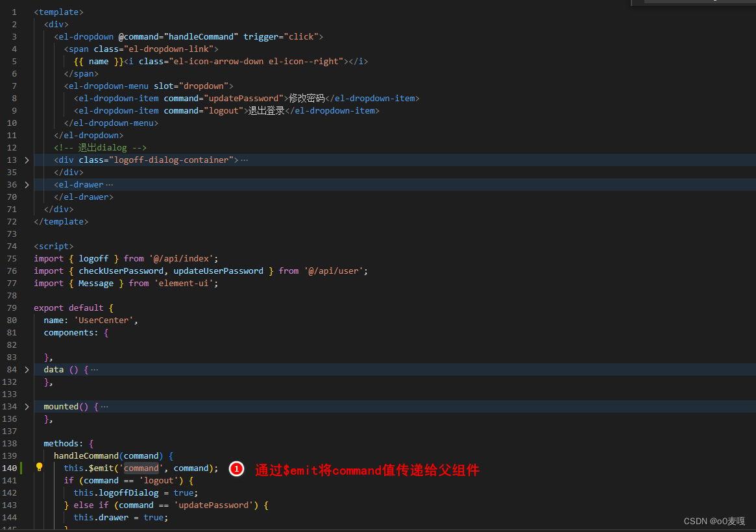Click the {{ name }} interpolation on line 5

point(99,62)
